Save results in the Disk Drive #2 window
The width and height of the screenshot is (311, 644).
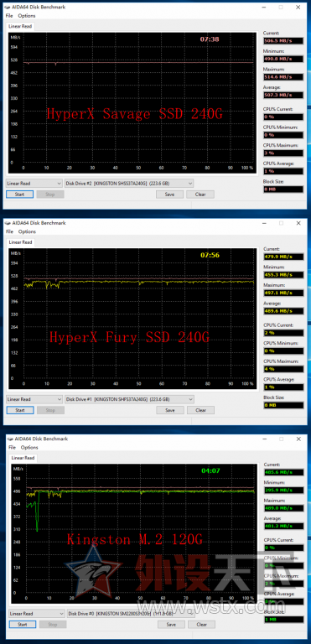point(169,195)
